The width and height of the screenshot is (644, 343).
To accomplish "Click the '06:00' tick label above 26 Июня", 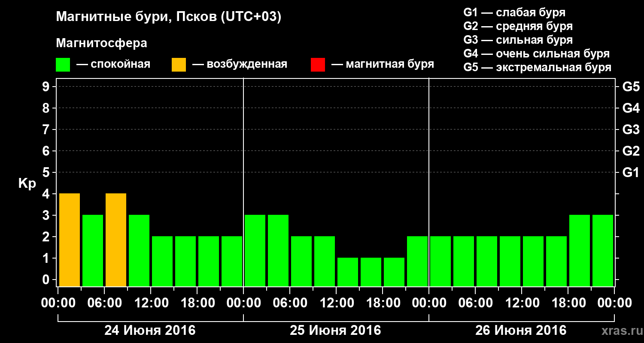I will pos(475,303).
